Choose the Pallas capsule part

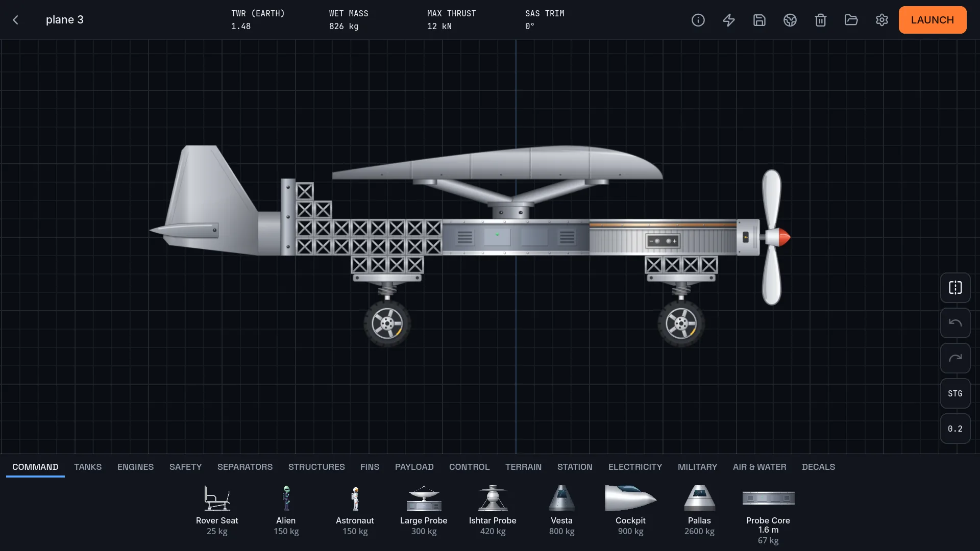pyautogui.click(x=699, y=510)
